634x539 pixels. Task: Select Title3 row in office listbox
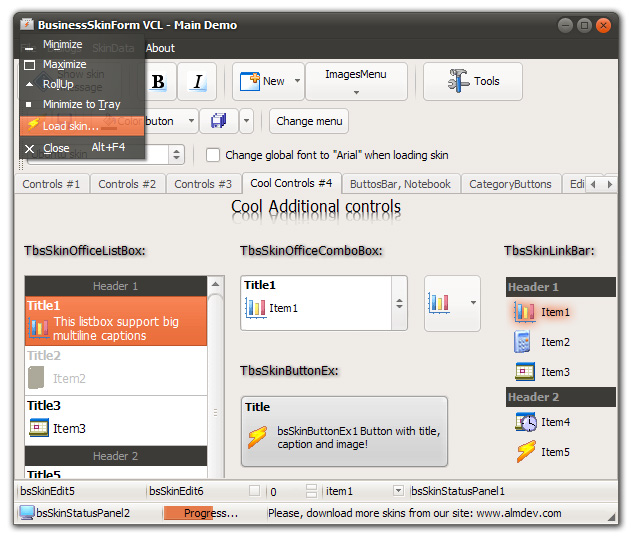point(116,421)
